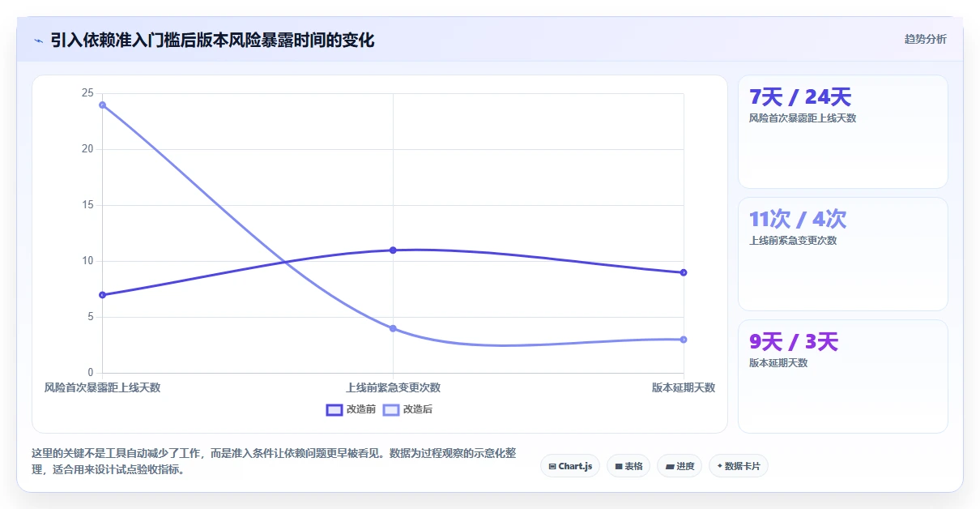Click the 改造前 legend color box

point(334,409)
